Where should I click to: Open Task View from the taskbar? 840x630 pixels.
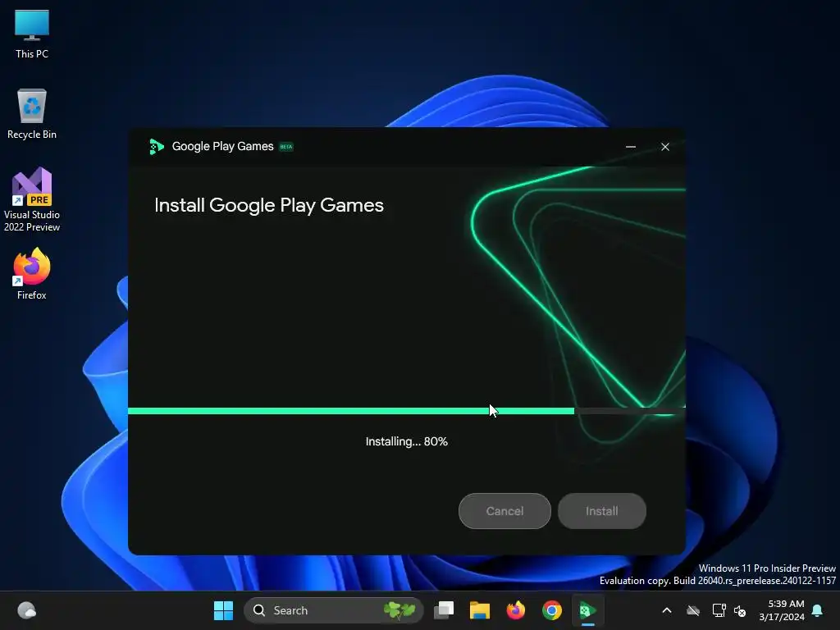tap(444, 610)
